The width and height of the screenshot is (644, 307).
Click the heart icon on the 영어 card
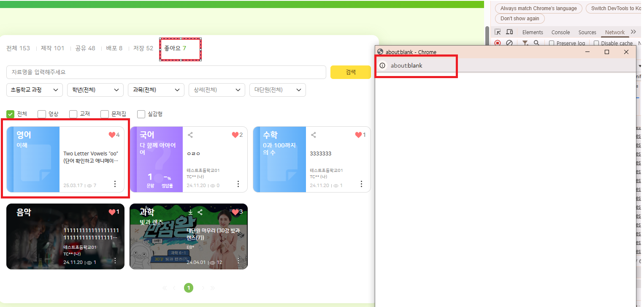(112, 135)
